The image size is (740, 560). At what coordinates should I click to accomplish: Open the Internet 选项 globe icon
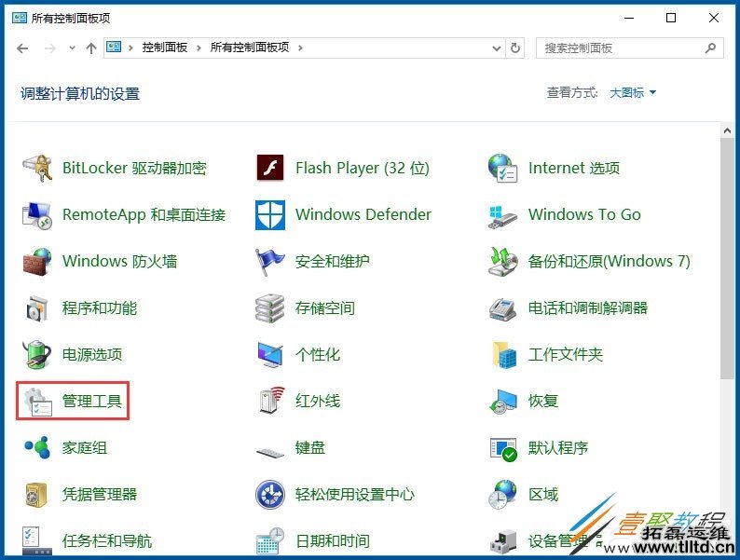click(x=502, y=168)
